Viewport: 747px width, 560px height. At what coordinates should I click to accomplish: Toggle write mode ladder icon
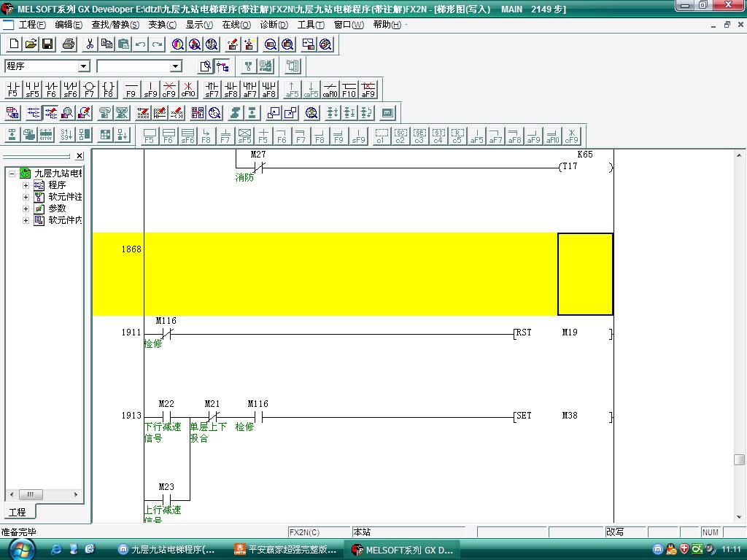pos(50,113)
